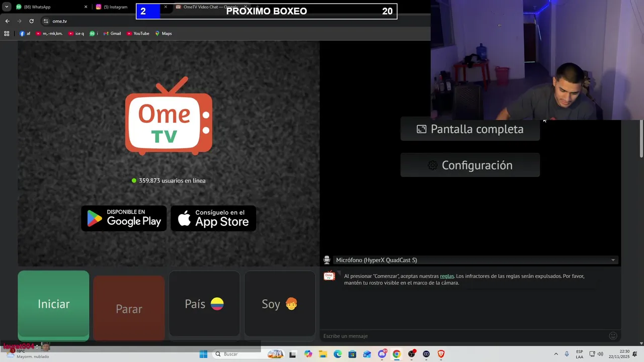Open the volume control in system tray
This screenshot has width=644, height=362.
600,354
